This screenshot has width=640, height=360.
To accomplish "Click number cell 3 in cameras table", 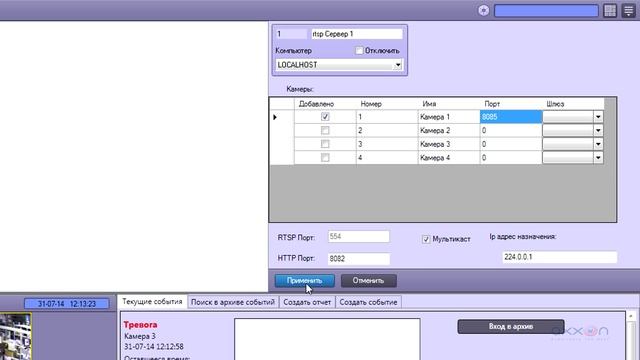I will [x=387, y=144].
